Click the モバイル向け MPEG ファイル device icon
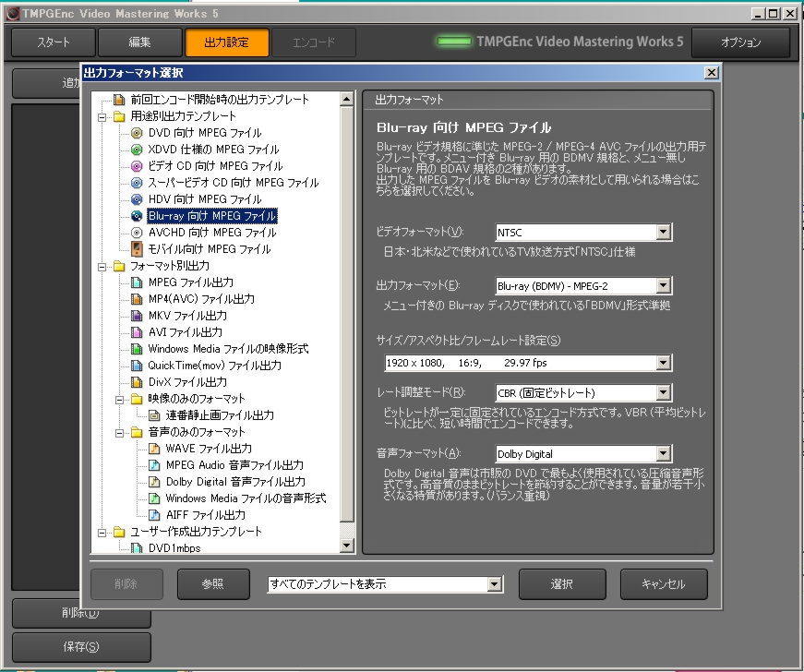 (x=137, y=249)
